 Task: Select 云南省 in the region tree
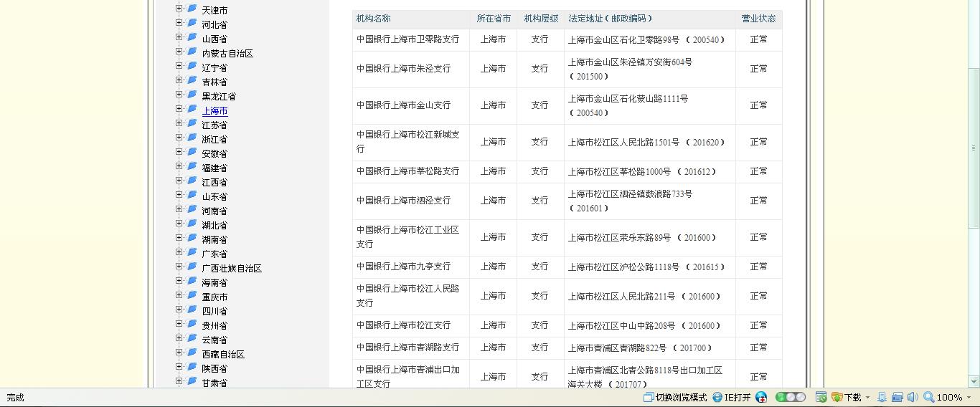[215, 340]
